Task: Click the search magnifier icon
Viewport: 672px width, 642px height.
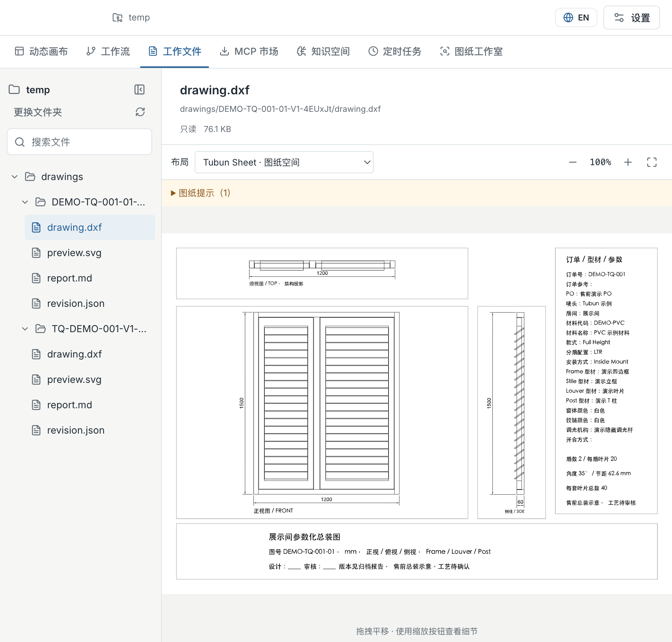Action: [20, 142]
